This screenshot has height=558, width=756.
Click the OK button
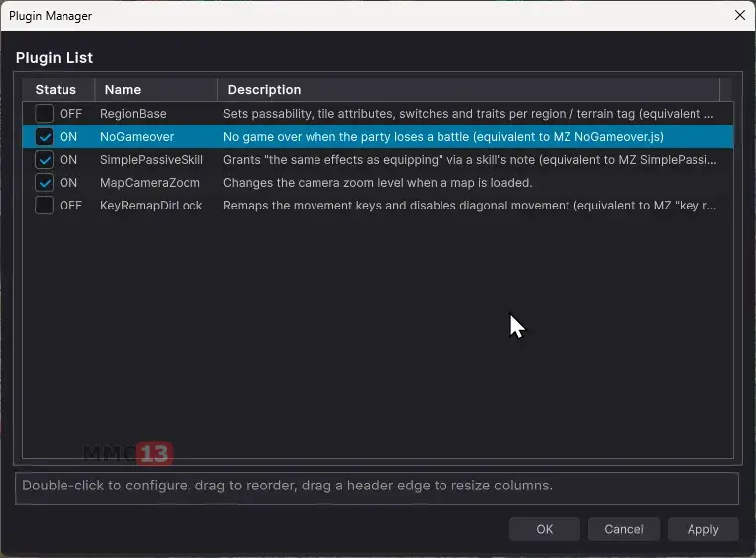(545, 529)
